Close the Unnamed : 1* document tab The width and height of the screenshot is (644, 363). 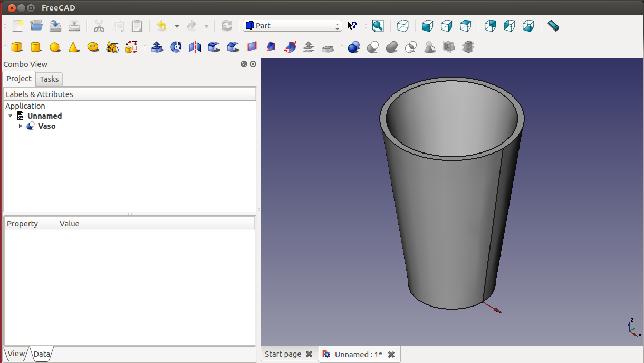pyautogui.click(x=391, y=355)
